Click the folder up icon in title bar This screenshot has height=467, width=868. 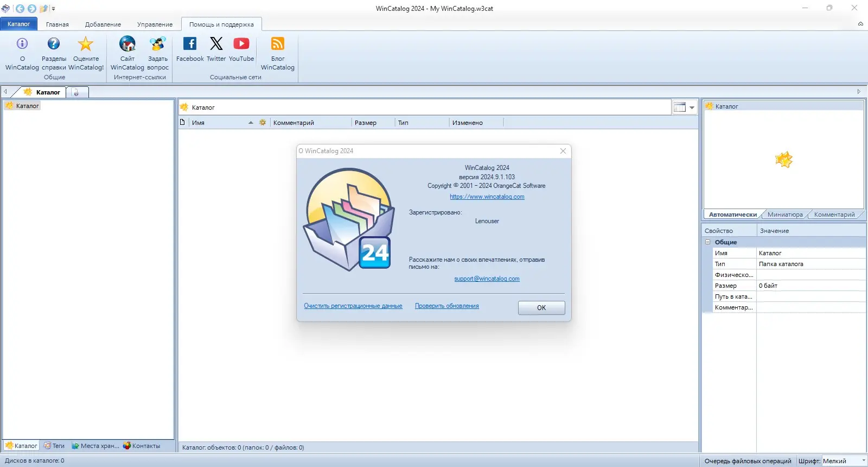(43, 9)
